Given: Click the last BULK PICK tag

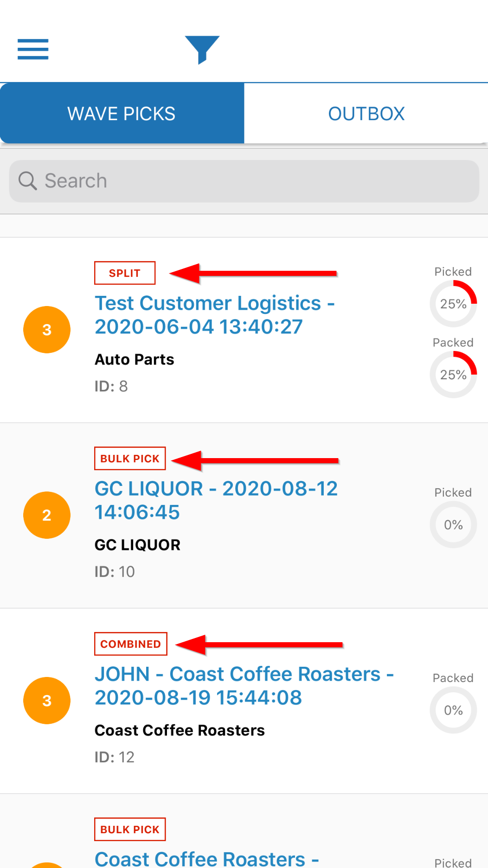Looking at the screenshot, I should (130, 830).
